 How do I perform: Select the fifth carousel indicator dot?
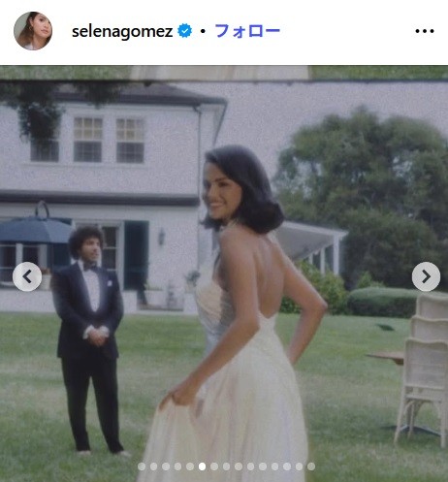click(x=190, y=466)
